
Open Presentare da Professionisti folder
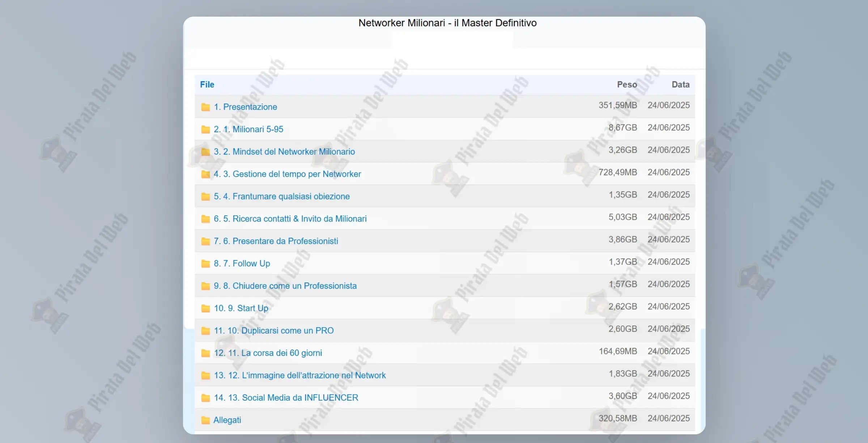(276, 241)
